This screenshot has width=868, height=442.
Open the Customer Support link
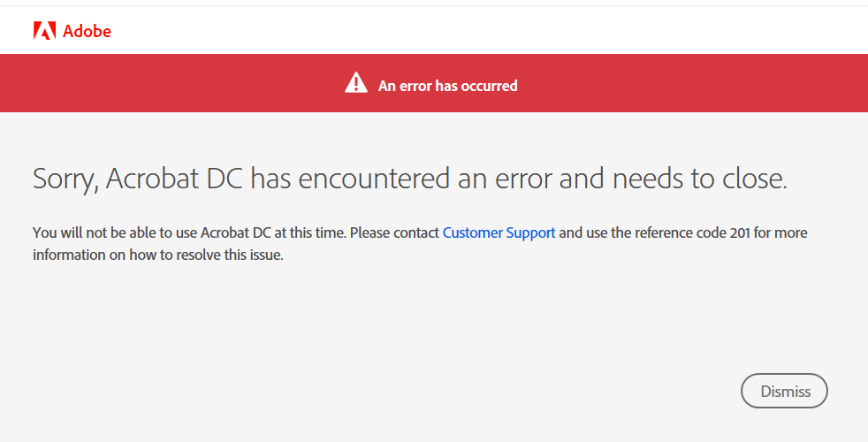(x=499, y=232)
